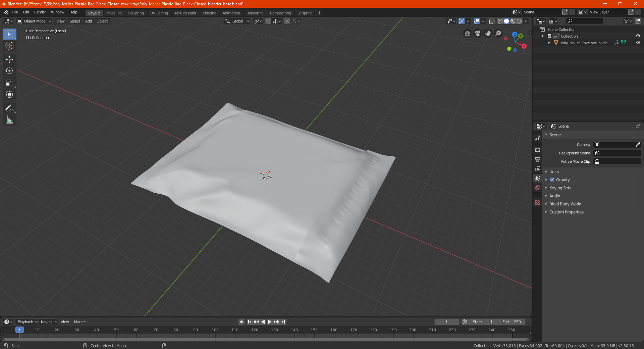Screen dimensions: 644x349
Task: Hide Poly_Mailer_Envelope_pivot with eye icon
Action: tap(638, 43)
